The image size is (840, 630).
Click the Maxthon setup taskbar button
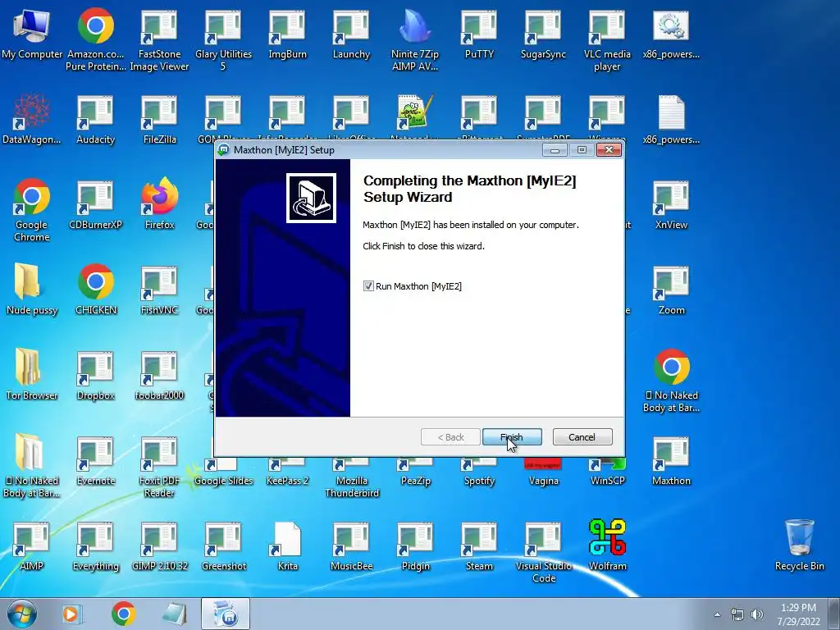[226, 614]
